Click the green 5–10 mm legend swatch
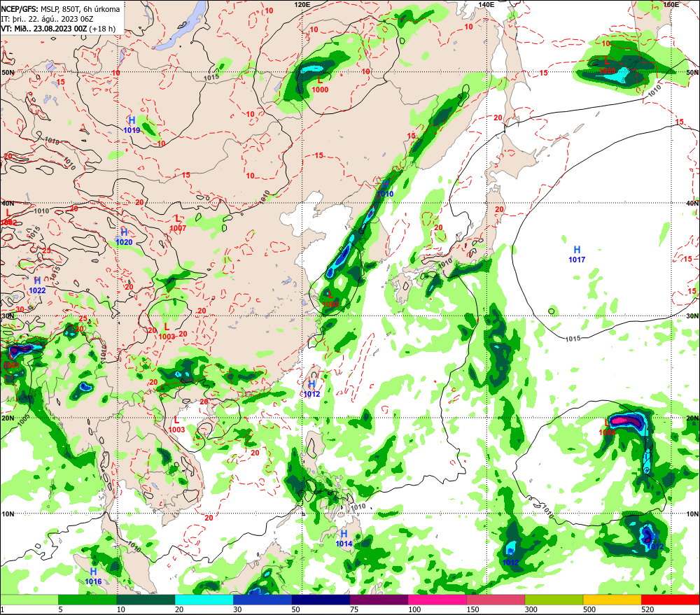Screen dimensions: 700x615 (87, 600)
